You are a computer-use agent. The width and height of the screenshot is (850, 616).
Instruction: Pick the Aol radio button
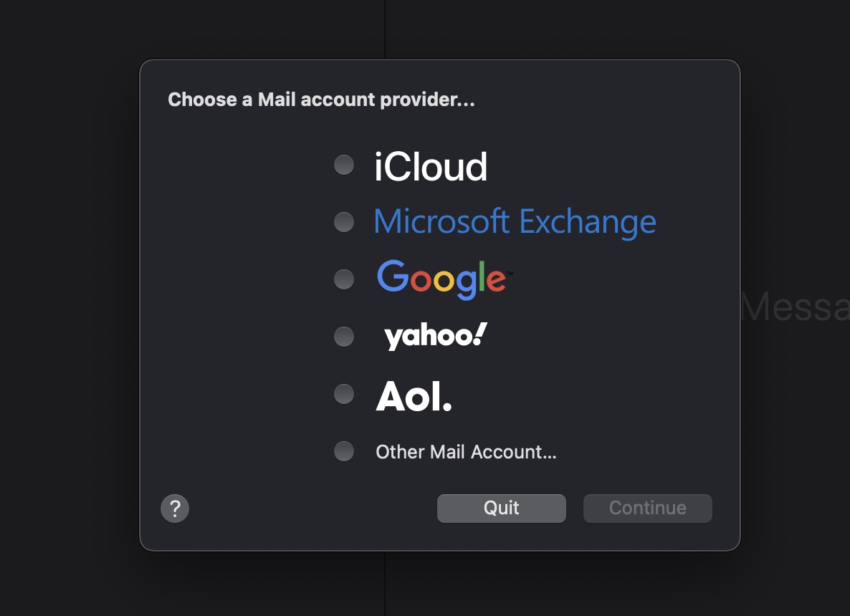click(344, 394)
